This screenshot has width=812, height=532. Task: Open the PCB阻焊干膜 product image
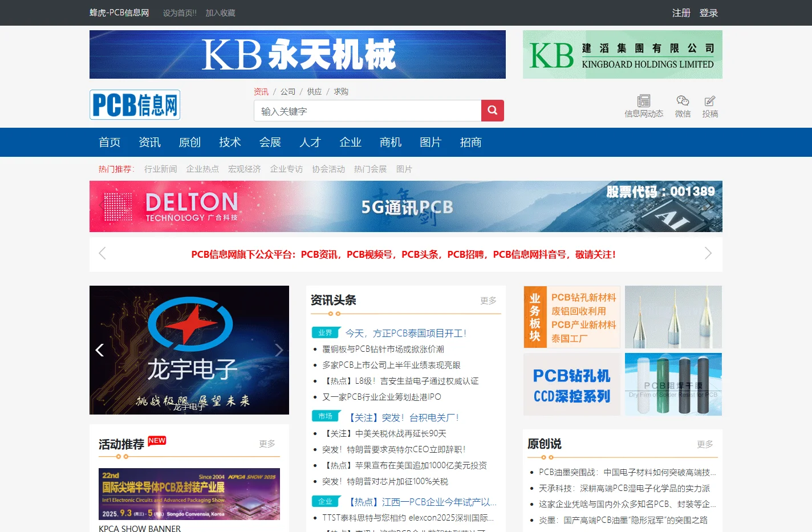(673, 384)
